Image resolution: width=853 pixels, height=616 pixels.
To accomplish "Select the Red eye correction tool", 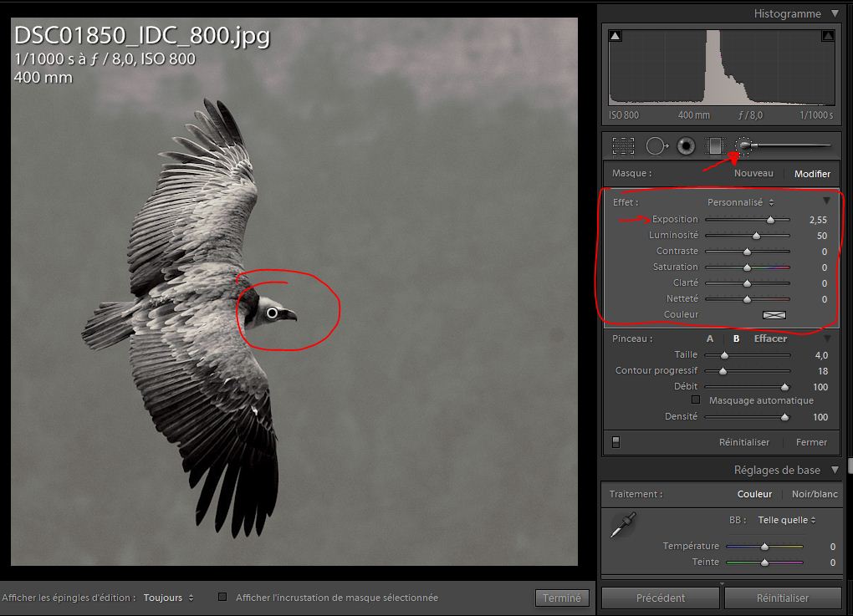I will [686, 146].
